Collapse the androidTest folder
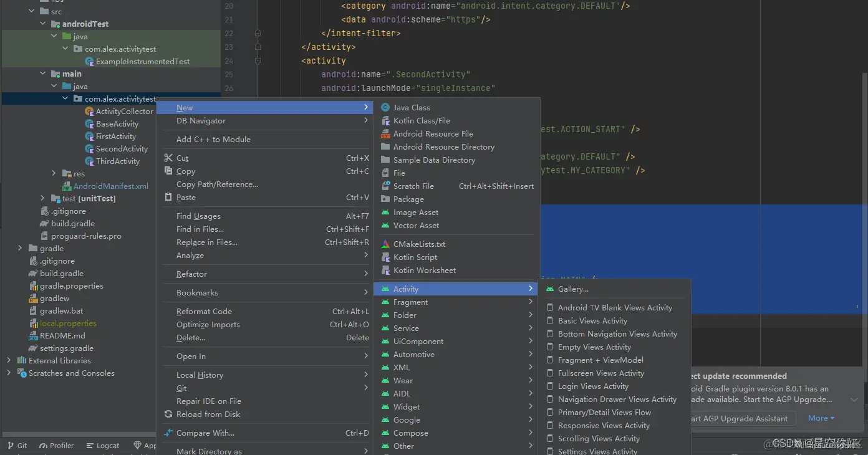The height and width of the screenshot is (455, 868). (x=43, y=24)
